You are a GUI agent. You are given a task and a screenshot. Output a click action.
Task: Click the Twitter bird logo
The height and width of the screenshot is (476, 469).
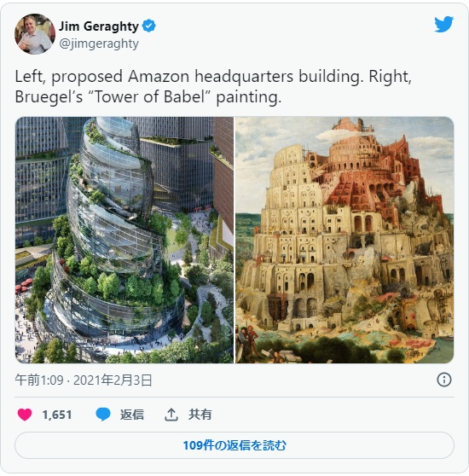pyautogui.click(x=443, y=24)
